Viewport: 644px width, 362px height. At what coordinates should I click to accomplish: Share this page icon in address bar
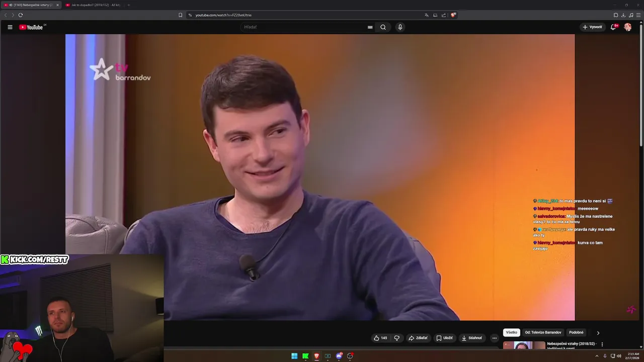click(x=444, y=15)
